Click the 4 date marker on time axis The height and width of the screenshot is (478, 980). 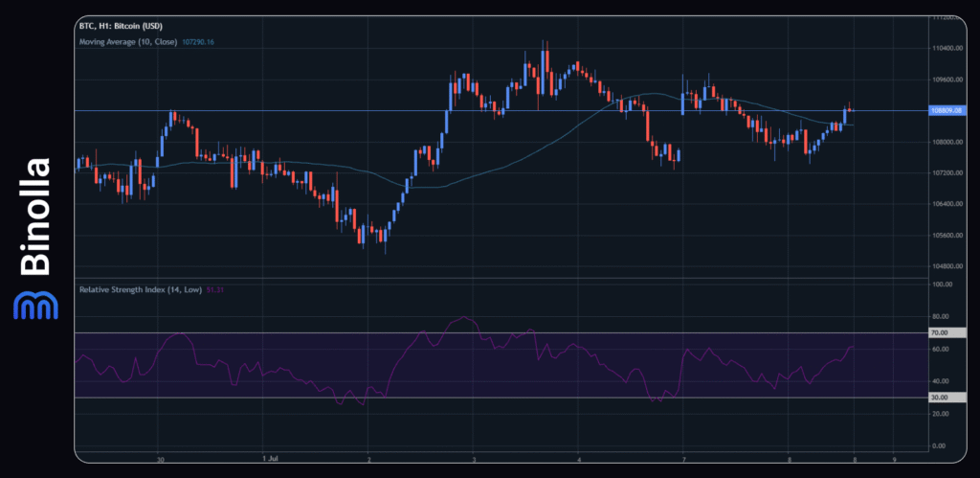point(580,460)
